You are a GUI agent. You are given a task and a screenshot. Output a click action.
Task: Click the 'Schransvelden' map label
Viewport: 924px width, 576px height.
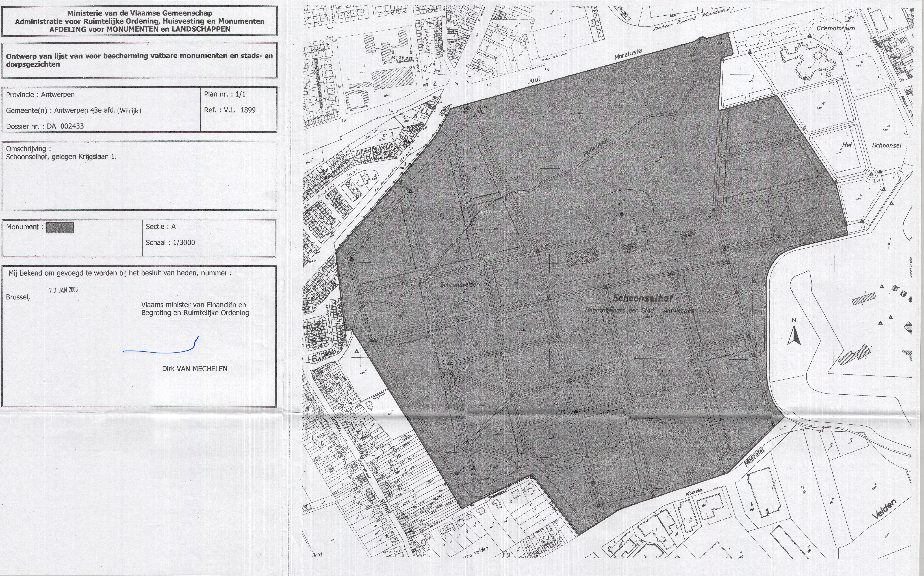[460, 285]
